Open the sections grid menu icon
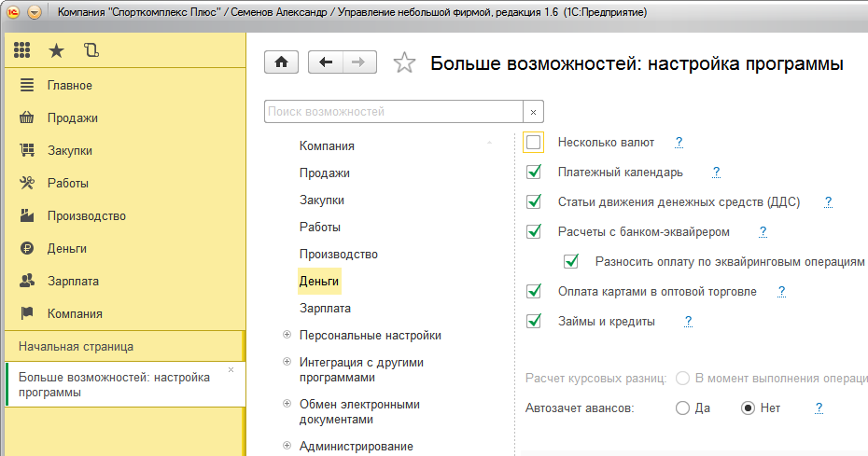Image resolution: width=868 pixels, height=456 pixels. click(22, 50)
